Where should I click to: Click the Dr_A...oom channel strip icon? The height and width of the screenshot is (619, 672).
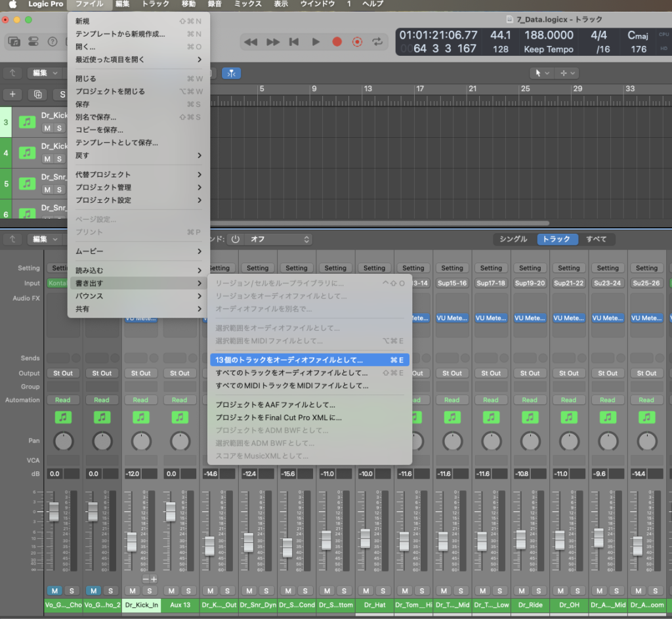click(646, 417)
